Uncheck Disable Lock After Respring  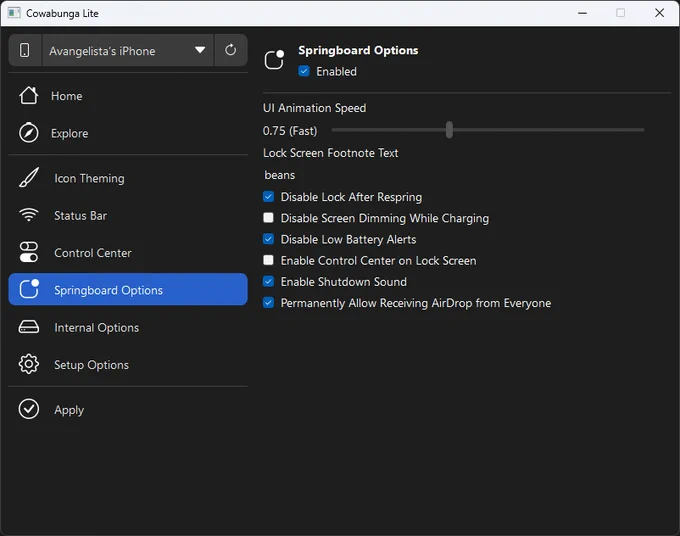(268, 197)
